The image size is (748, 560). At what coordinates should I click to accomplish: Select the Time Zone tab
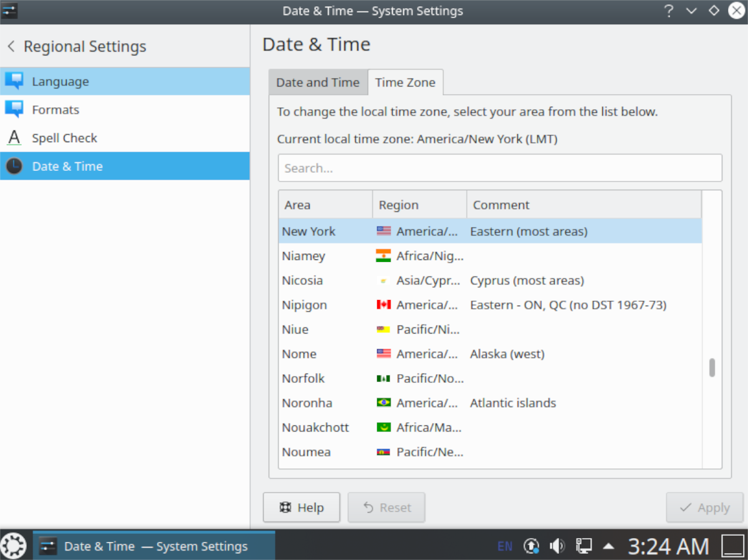click(x=405, y=82)
